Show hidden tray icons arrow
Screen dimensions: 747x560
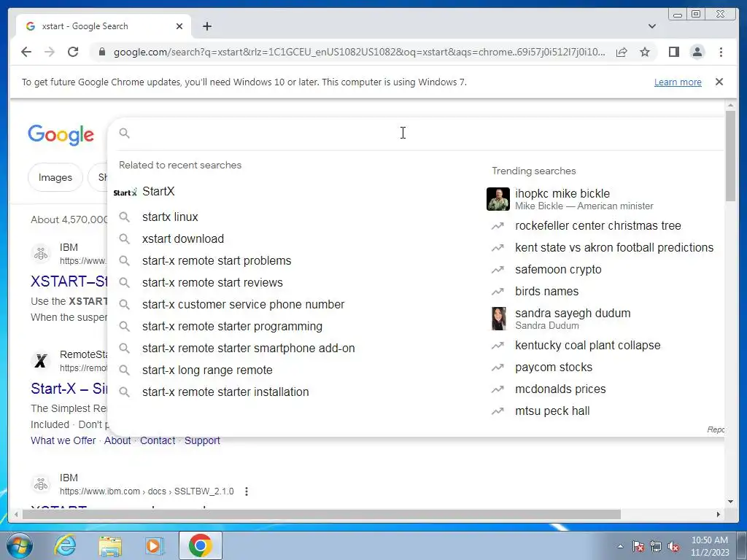[x=620, y=546]
